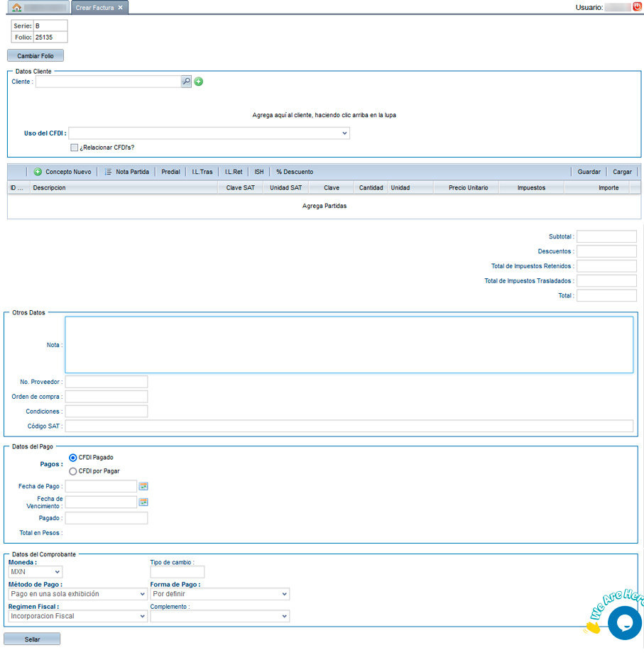The image size is (644, 655).
Task: Click the green plus add client icon
Action: tap(199, 82)
